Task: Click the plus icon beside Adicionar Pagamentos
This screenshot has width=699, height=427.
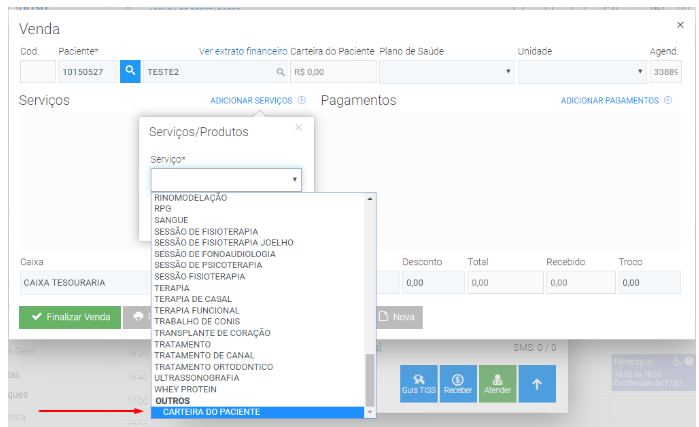Action: coord(668,100)
